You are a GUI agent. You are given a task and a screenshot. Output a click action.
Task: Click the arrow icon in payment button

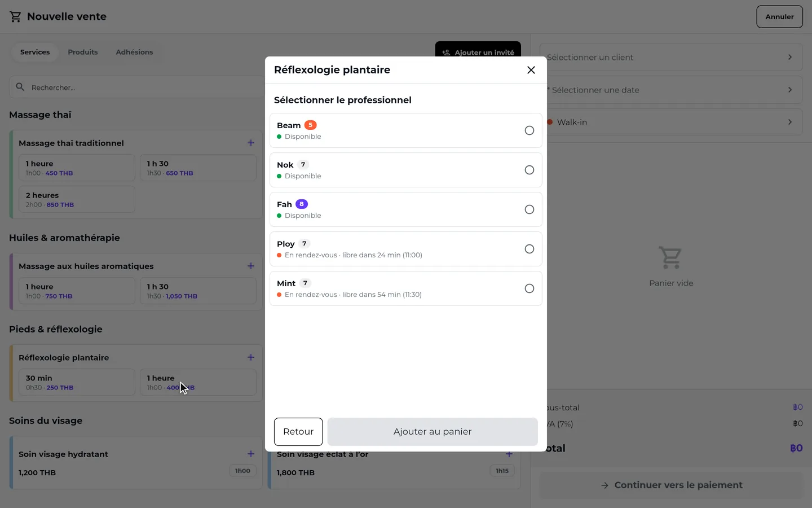(x=604, y=485)
